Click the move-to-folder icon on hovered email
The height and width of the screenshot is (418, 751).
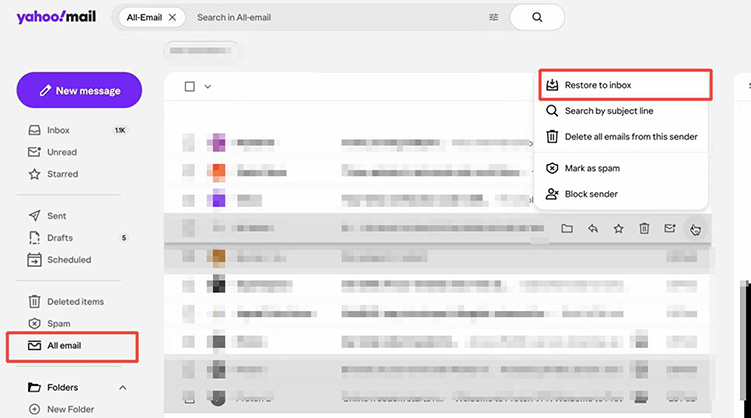click(567, 229)
